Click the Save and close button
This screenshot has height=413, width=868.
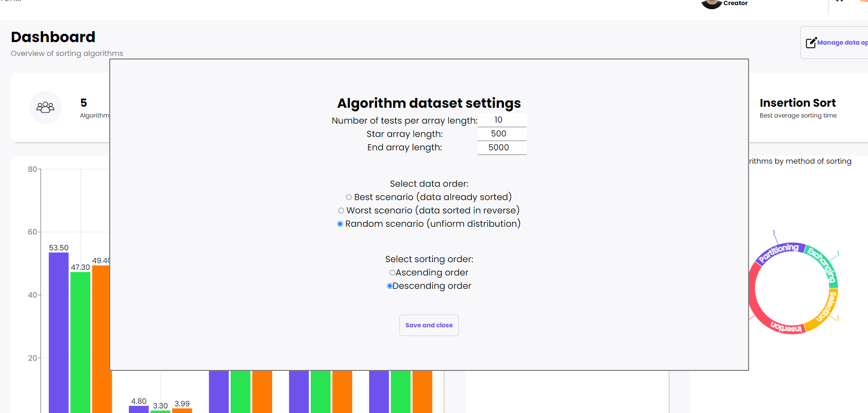tap(429, 325)
